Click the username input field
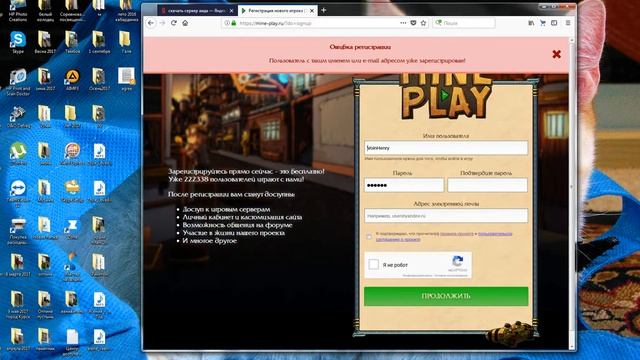 click(x=446, y=148)
